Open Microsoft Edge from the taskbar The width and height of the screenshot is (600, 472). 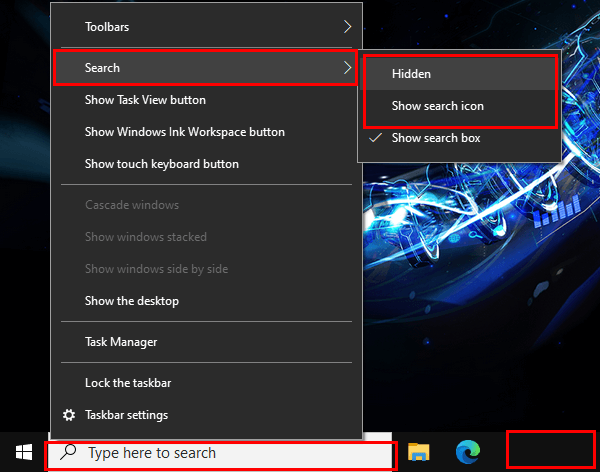(466, 453)
